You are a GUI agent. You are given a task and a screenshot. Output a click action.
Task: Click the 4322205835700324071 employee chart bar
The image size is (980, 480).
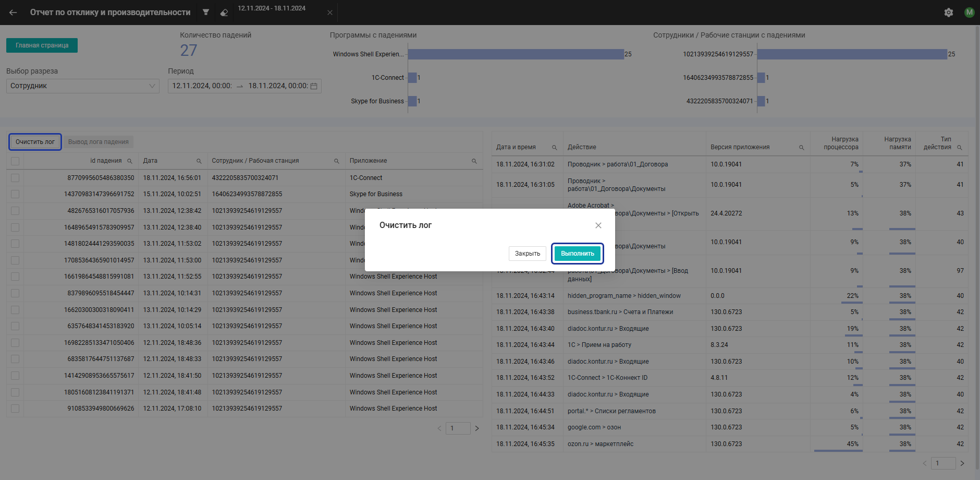pyautogui.click(x=761, y=101)
